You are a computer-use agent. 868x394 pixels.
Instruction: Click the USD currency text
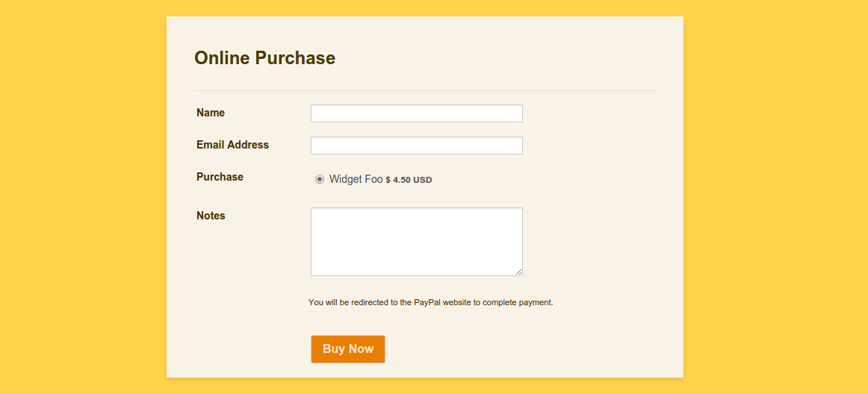tap(422, 180)
